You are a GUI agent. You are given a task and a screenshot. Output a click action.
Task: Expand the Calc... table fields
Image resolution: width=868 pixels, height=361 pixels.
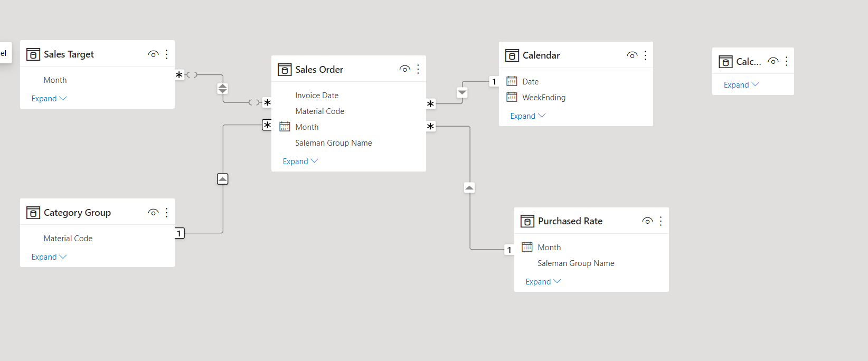(x=741, y=85)
